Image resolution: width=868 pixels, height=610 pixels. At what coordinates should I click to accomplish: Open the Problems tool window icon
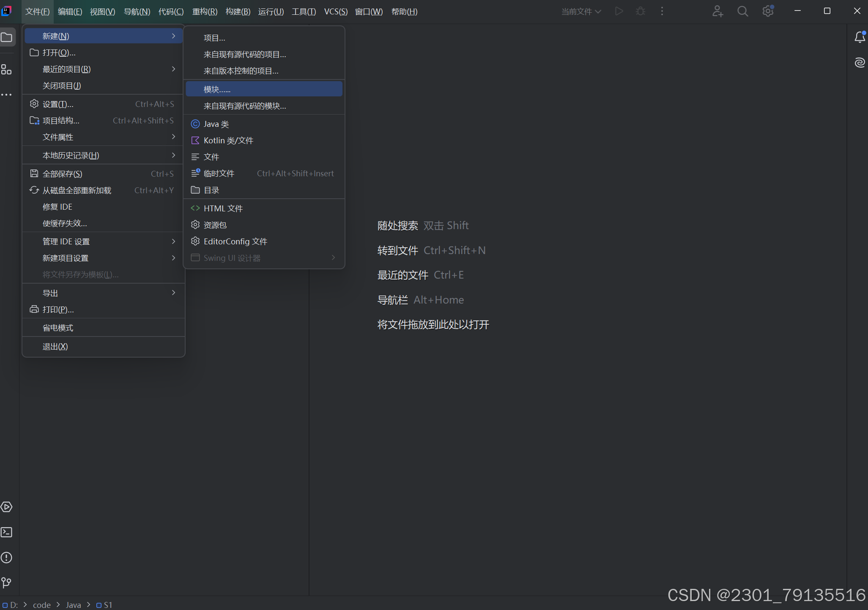point(7,558)
